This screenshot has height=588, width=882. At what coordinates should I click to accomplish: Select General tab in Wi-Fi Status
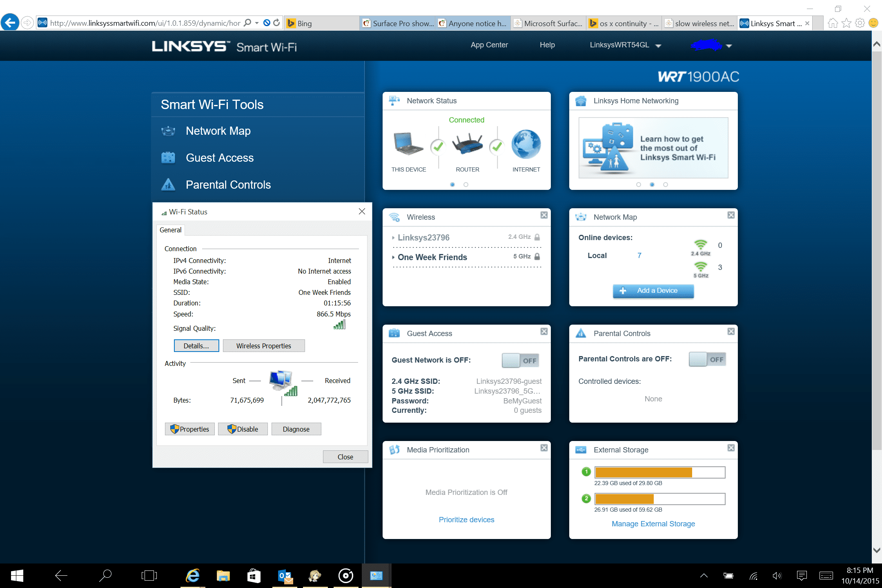pos(171,230)
